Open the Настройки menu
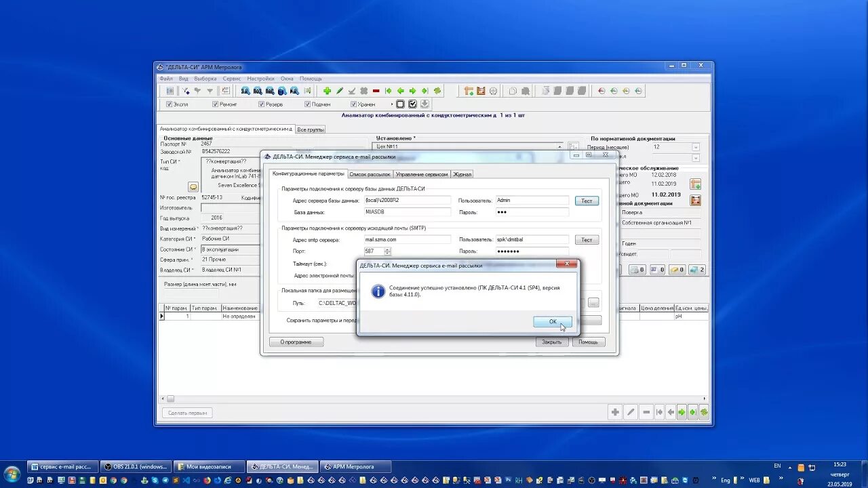Viewport: 868px width, 488px height. tap(261, 79)
